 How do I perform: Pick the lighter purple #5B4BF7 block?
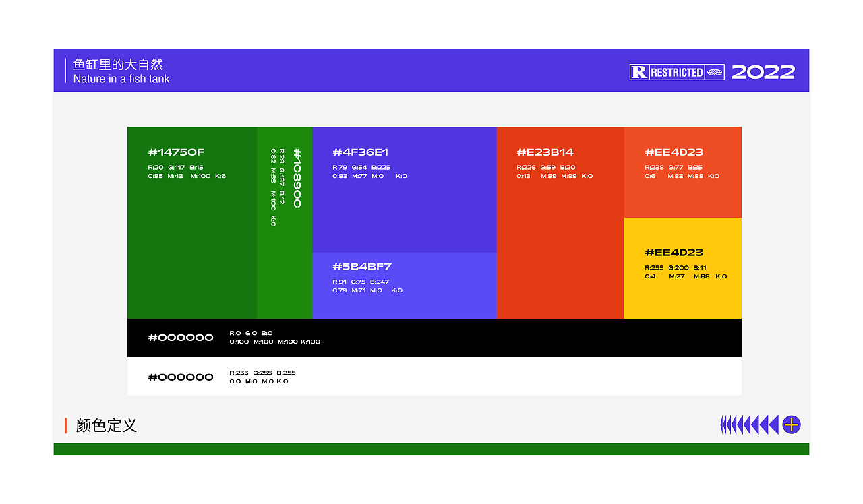[x=405, y=286]
